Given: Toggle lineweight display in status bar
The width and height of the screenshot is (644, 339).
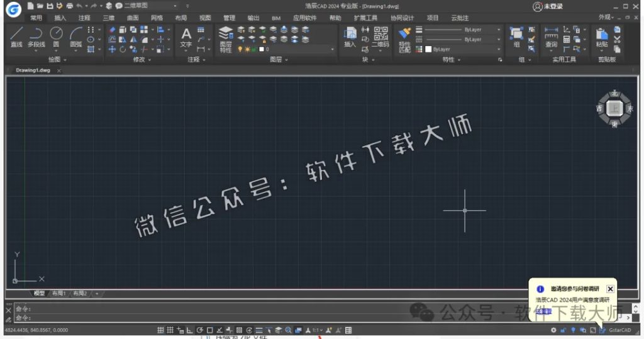Looking at the screenshot, I should click(258, 330).
